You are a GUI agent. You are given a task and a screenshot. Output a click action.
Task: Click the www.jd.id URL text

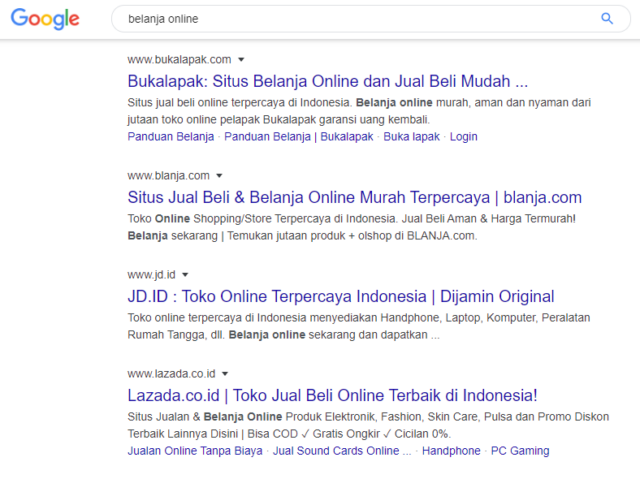[x=151, y=275]
